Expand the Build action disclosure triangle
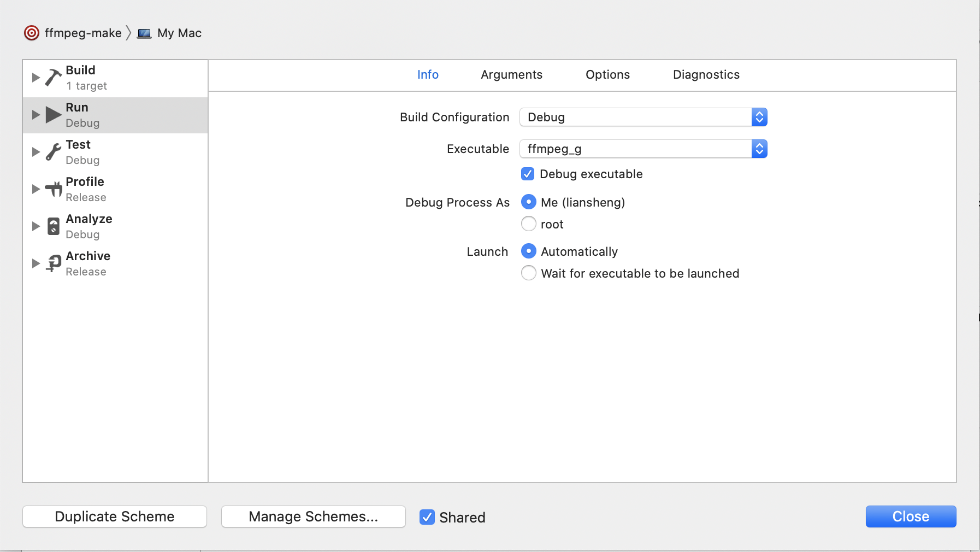This screenshot has height=552, width=980. pos(36,78)
